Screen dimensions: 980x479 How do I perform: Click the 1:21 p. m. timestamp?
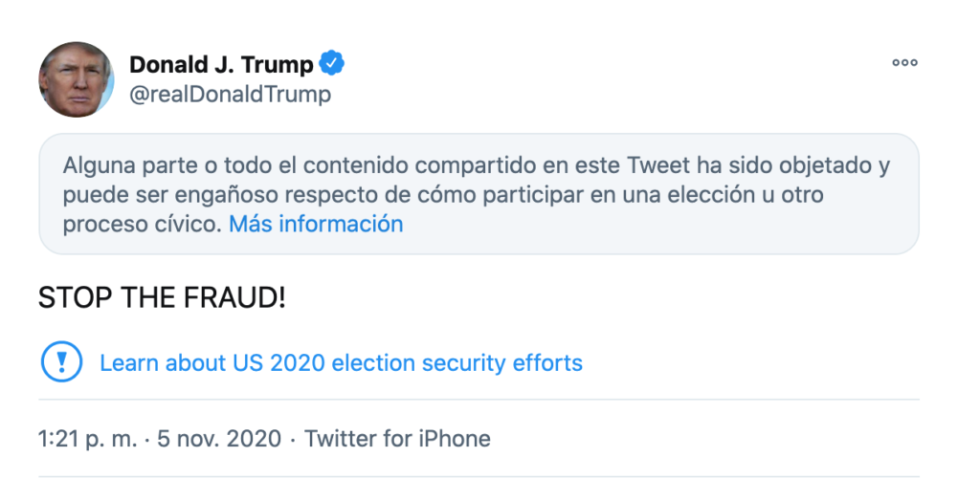click(x=84, y=439)
